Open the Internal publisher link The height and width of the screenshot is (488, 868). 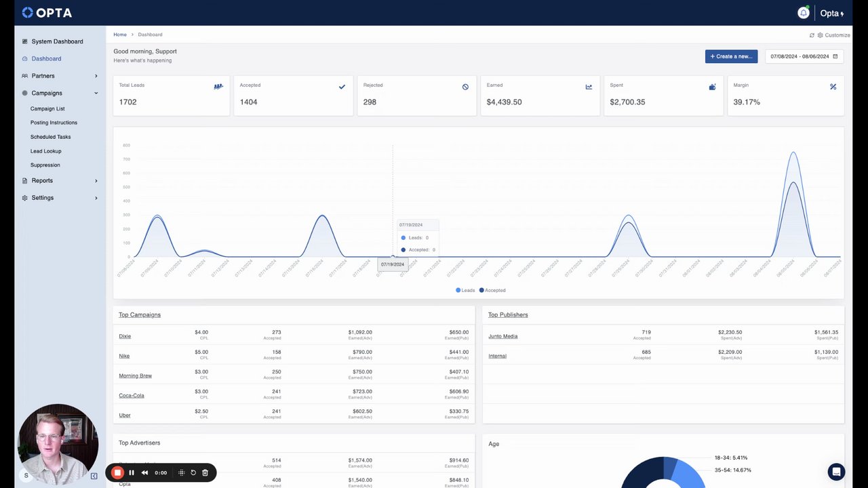coord(498,356)
